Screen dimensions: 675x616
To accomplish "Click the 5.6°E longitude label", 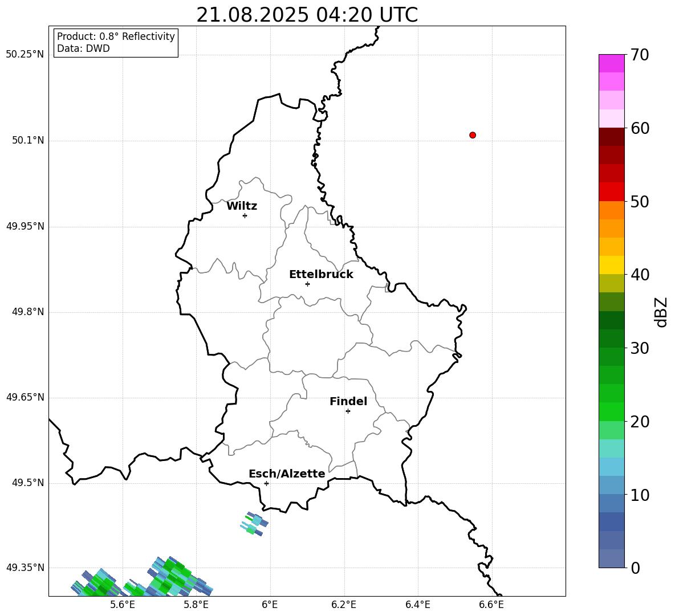I will coord(123,605).
